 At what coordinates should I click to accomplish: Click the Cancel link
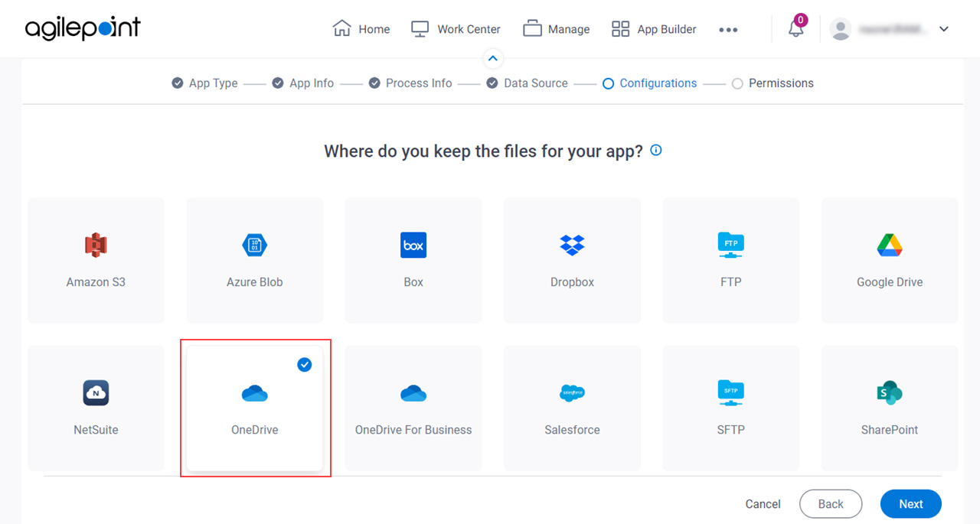pos(763,504)
